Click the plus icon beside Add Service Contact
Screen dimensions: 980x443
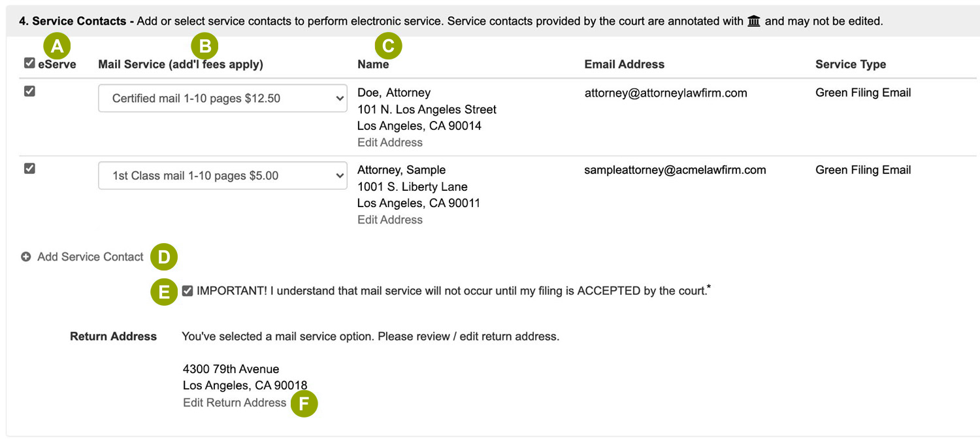(25, 257)
